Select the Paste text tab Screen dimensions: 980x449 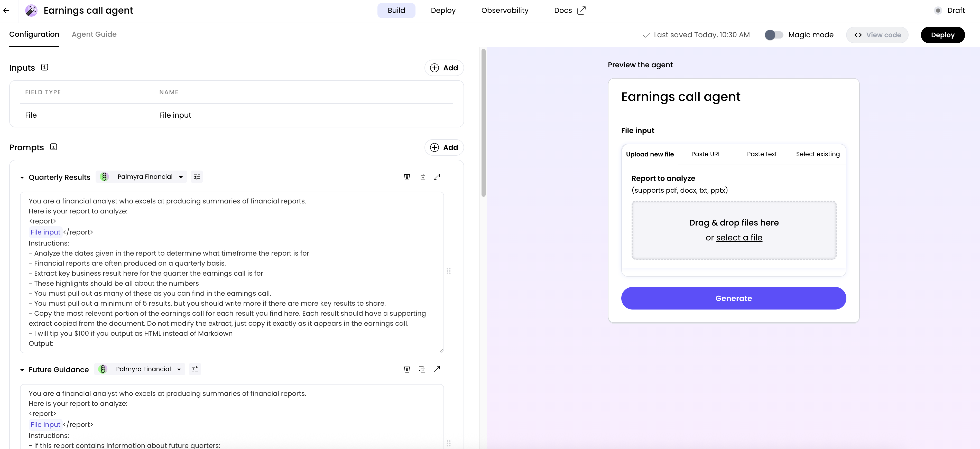click(x=762, y=154)
